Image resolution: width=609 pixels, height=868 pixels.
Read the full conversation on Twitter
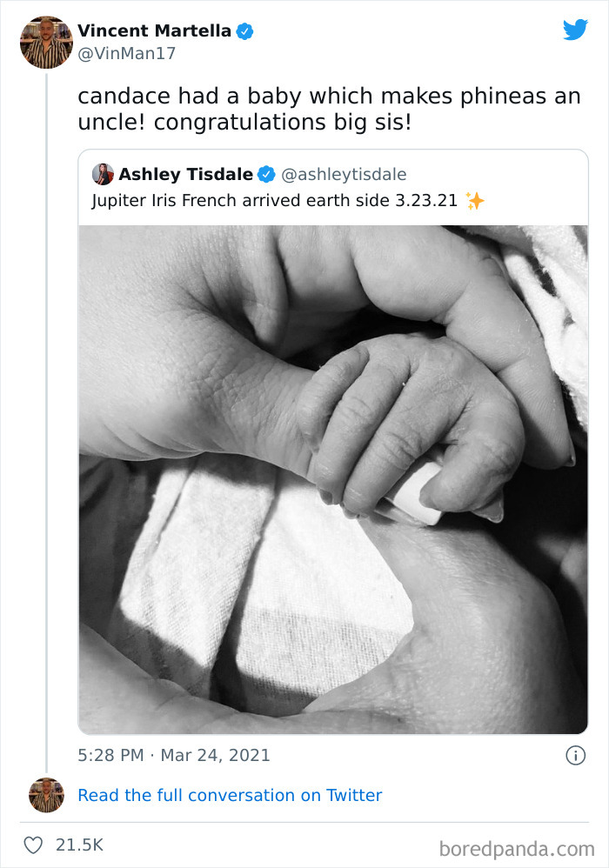click(x=230, y=795)
